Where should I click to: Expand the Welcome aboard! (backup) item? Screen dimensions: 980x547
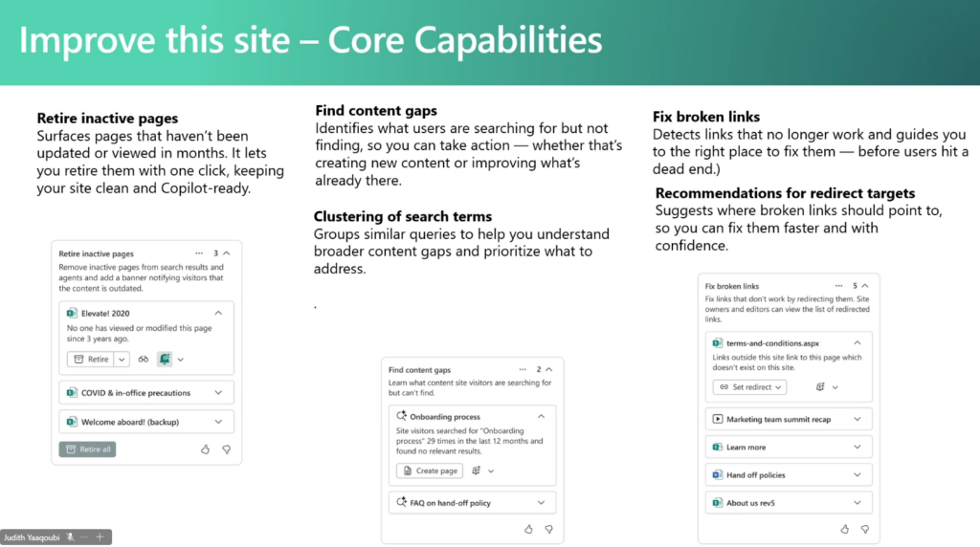219,422
